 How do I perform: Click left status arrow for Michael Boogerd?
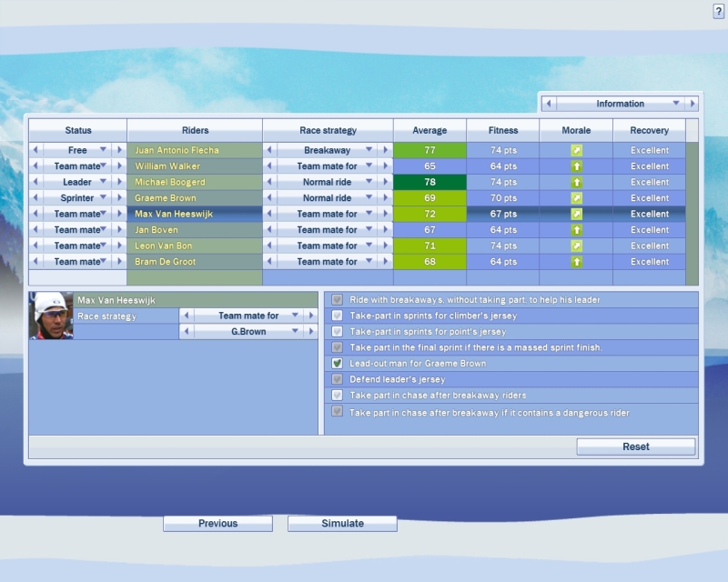pos(35,182)
